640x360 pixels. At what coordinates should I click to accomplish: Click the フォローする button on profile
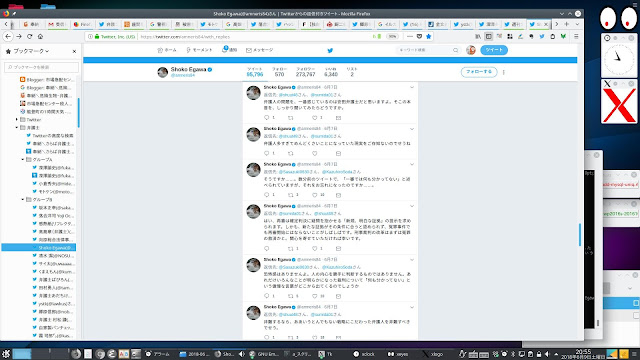pos(479,72)
